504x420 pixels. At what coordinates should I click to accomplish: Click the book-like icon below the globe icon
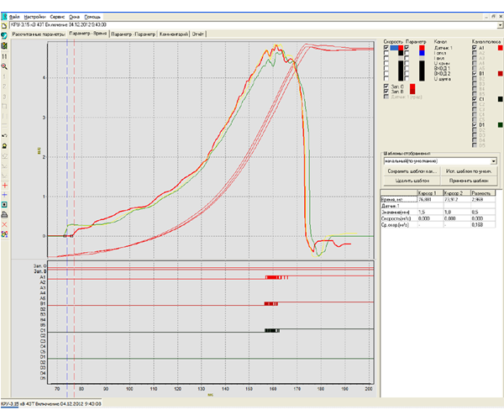tap(4, 45)
